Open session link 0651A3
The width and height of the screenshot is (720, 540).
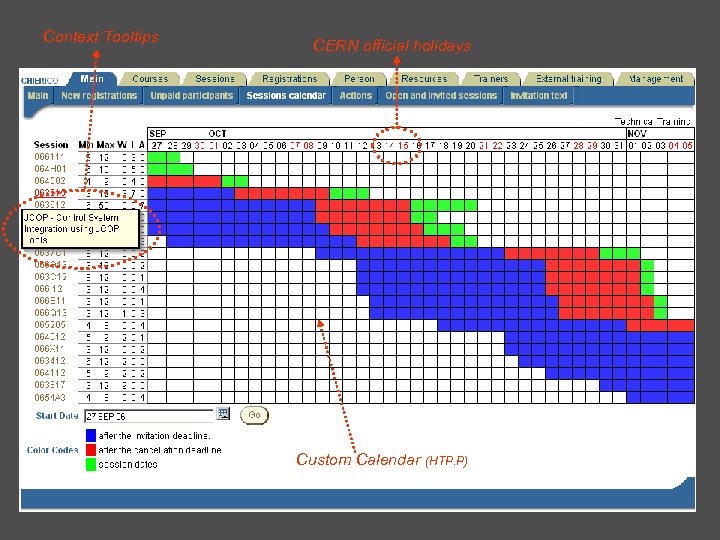point(50,397)
